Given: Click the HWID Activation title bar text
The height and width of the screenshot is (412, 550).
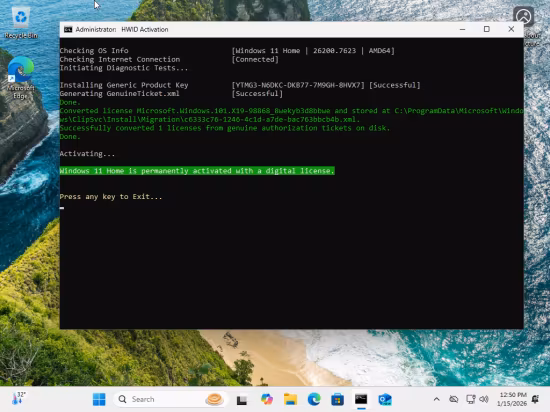Looking at the screenshot, I should coord(122,29).
